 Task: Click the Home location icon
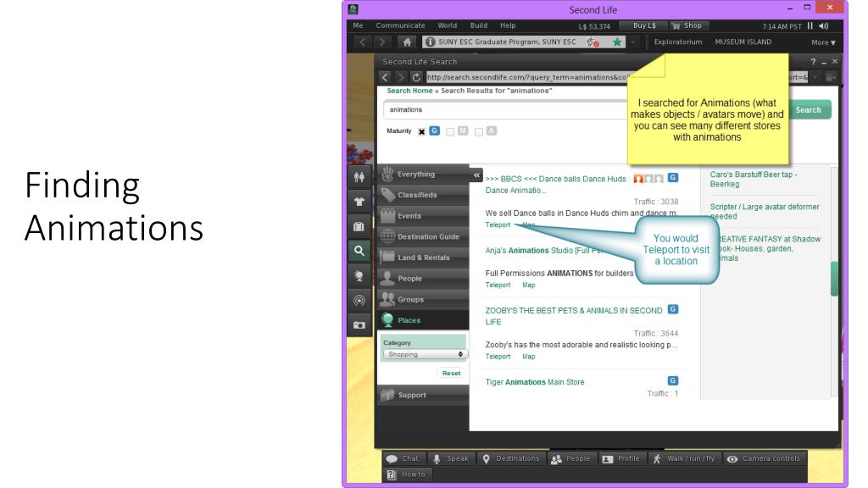[407, 42]
